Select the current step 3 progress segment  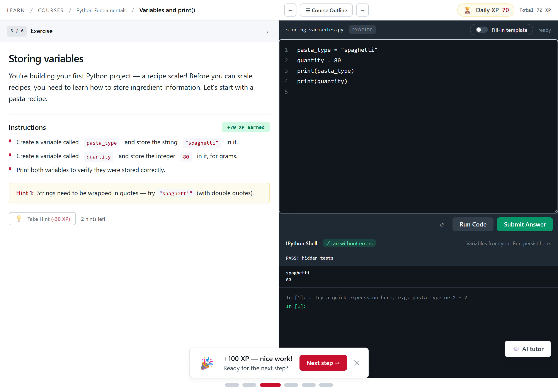coord(270,385)
